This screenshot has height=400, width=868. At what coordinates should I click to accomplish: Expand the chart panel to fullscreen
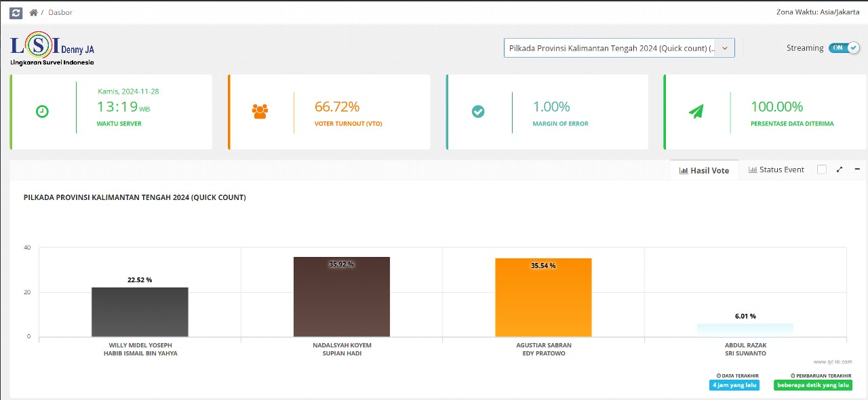[x=840, y=169]
